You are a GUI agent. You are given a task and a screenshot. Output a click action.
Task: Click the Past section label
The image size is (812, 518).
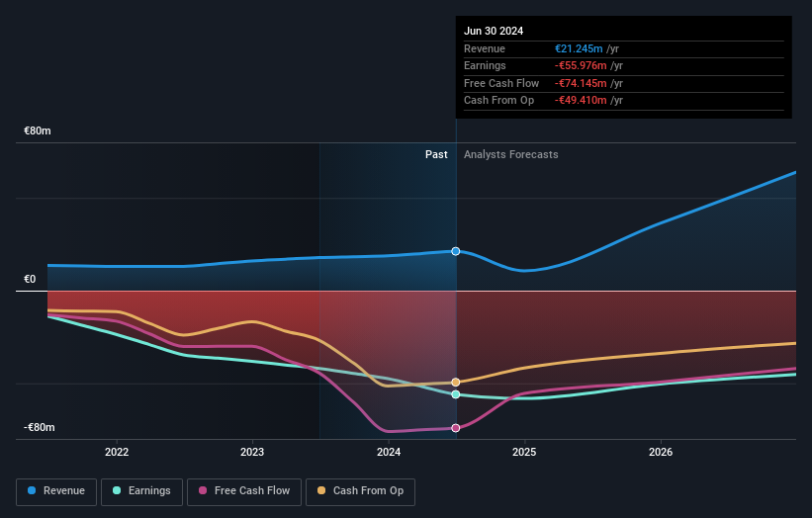point(436,154)
